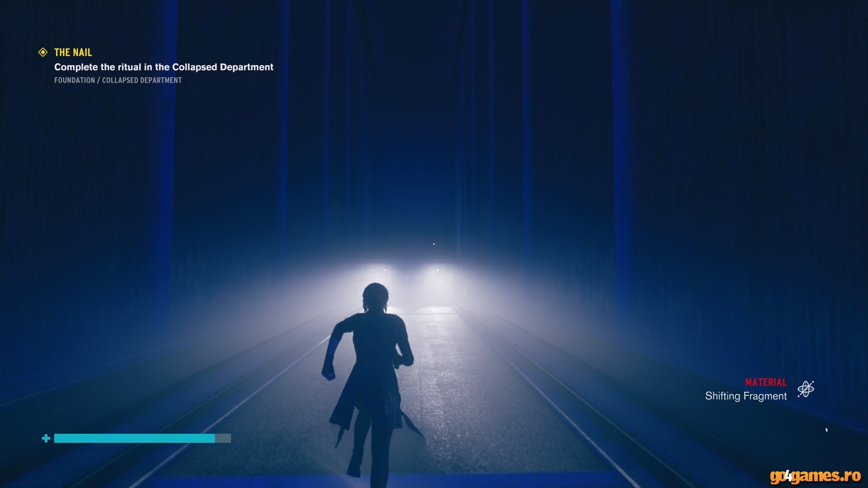Screen dimensions: 868x488
Task: Click 'Complete the ritual in the Collapsed Department' objective
Action: click(164, 67)
